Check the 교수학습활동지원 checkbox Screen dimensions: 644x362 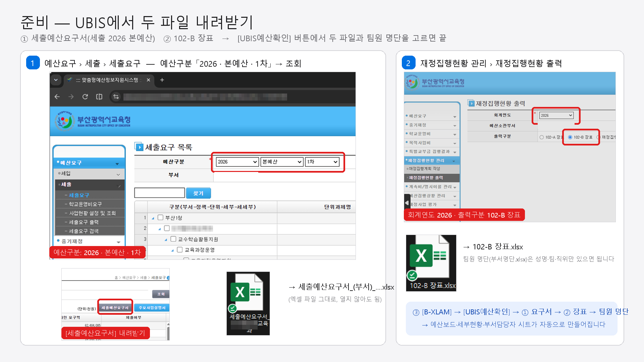[x=173, y=239]
